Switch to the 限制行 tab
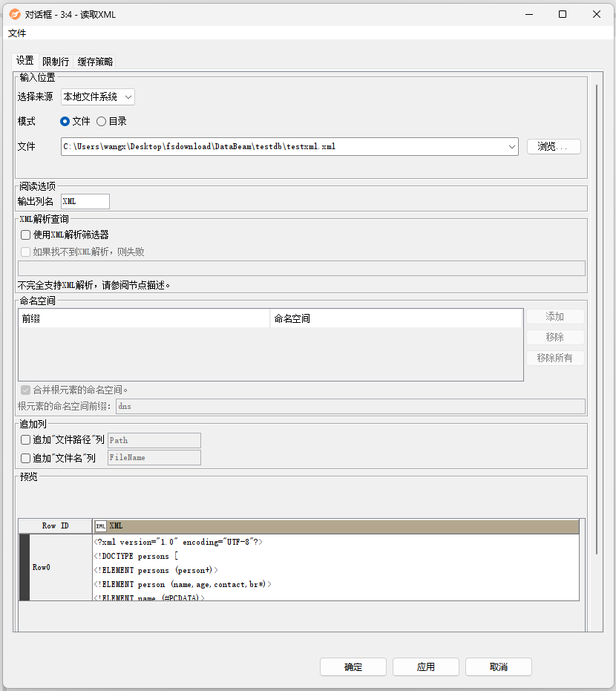Screen dimensions: 616x691 click(x=56, y=62)
